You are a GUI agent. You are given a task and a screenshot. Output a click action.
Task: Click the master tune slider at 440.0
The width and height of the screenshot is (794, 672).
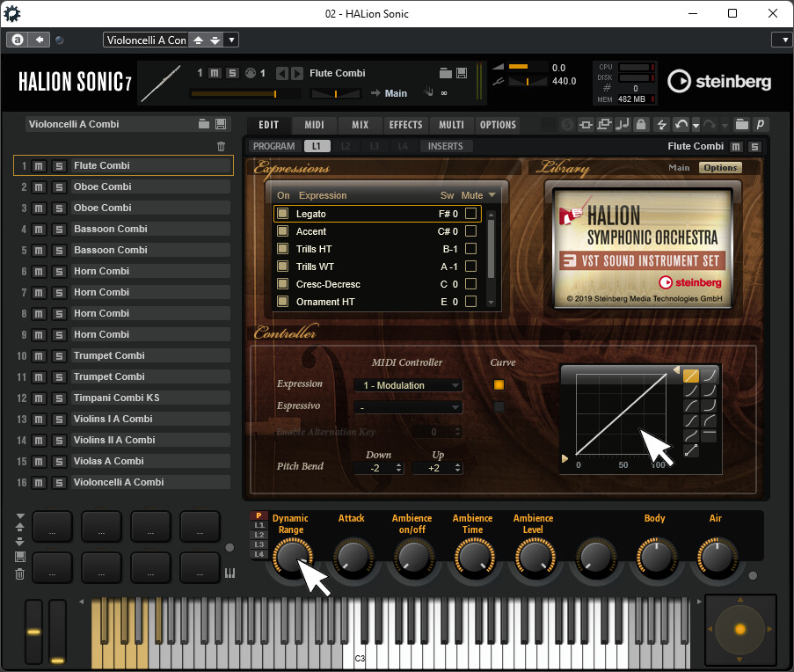[x=528, y=81]
